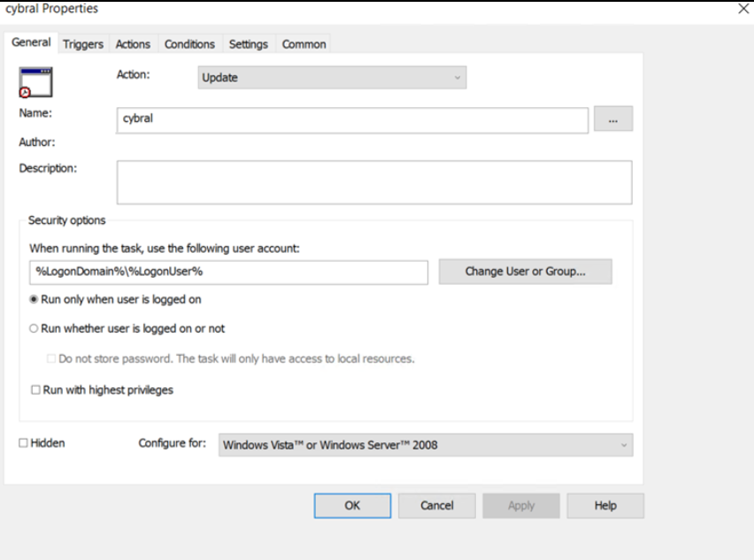Switch to the Triggers tab

click(x=83, y=44)
